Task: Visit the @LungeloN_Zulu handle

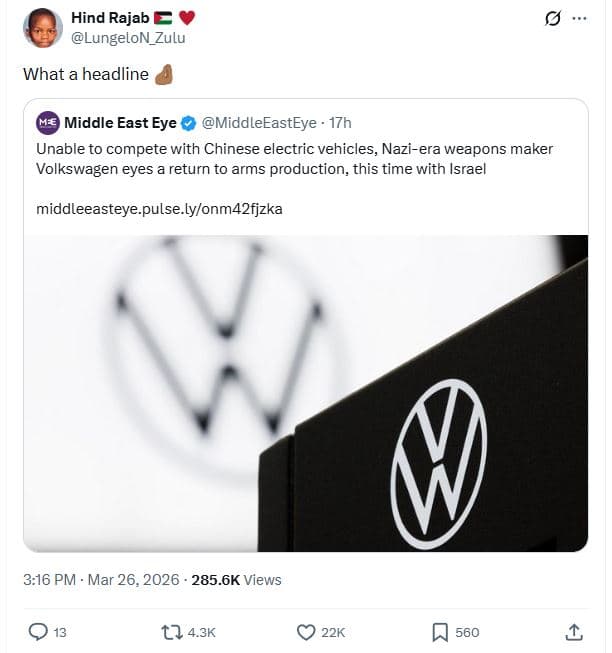Action: [x=127, y=38]
